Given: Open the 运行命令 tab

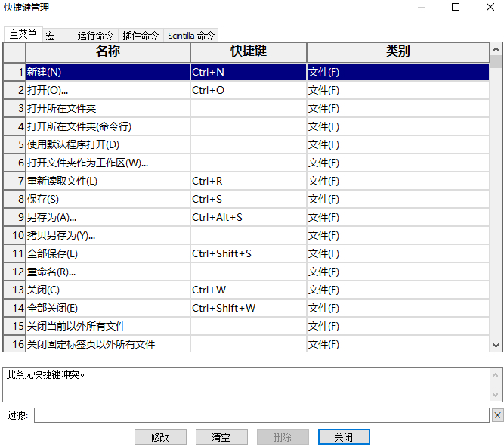Looking at the screenshot, I should pos(95,36).
